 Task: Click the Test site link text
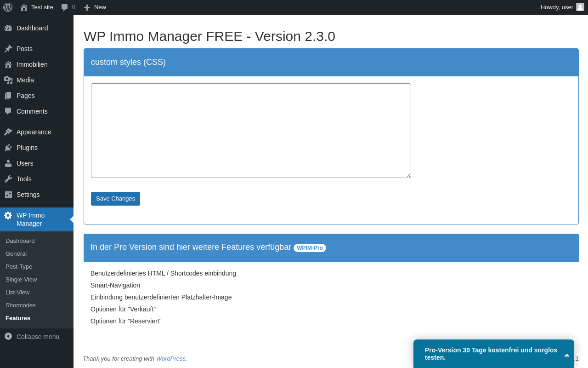point(42,7)
